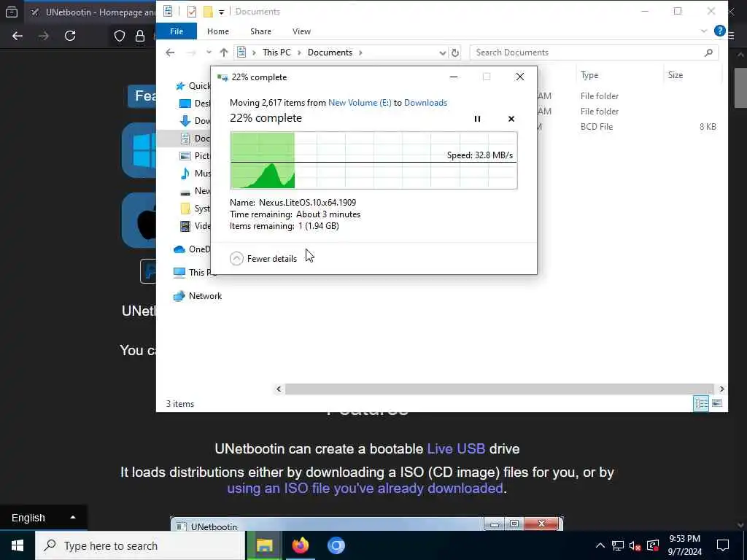Select Network in navigation pane

click(198, 296)
